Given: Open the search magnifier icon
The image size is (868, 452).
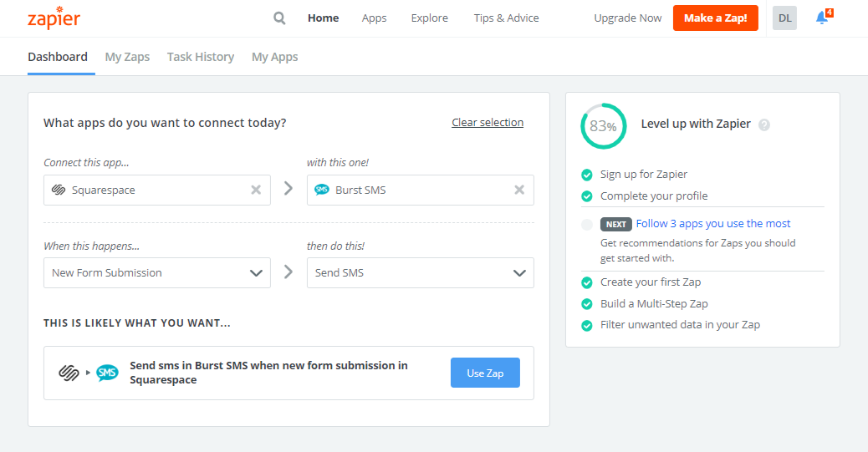Looking at the screenshot, I should [279, 18].
